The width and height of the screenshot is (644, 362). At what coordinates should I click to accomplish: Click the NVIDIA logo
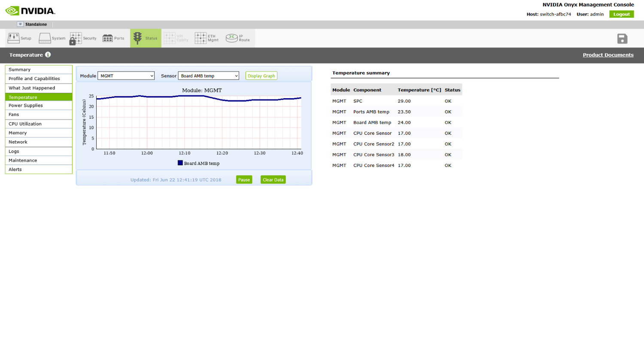(x=30, y=11)
